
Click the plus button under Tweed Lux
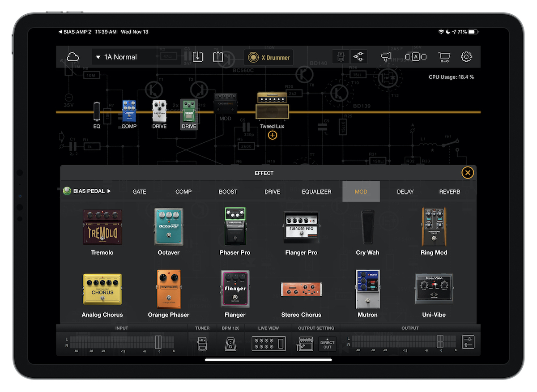[x=273, y=135]
